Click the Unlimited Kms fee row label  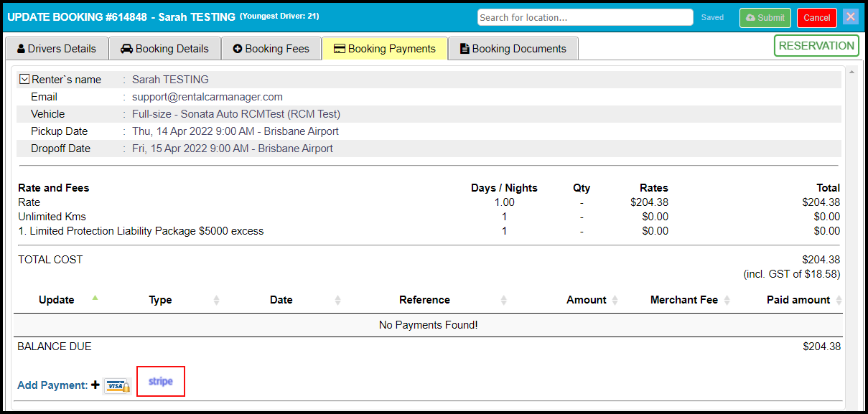tap(52, 217)
